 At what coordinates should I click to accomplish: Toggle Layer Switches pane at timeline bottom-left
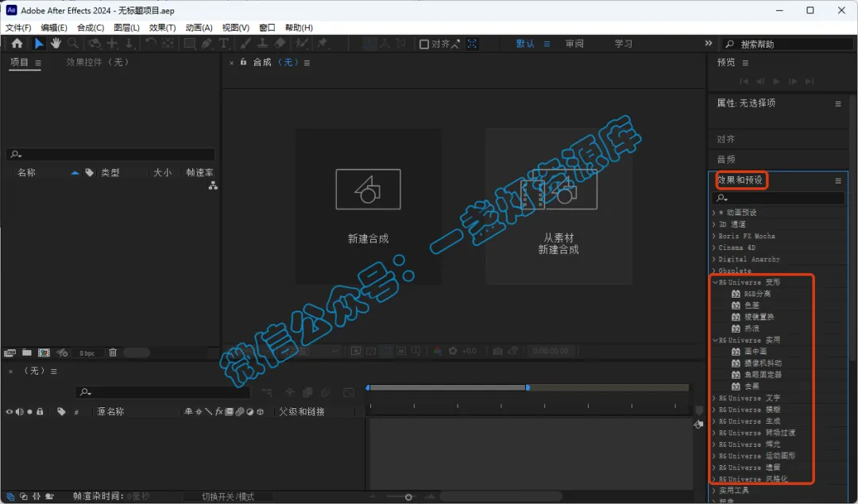(x=10, y=496)
